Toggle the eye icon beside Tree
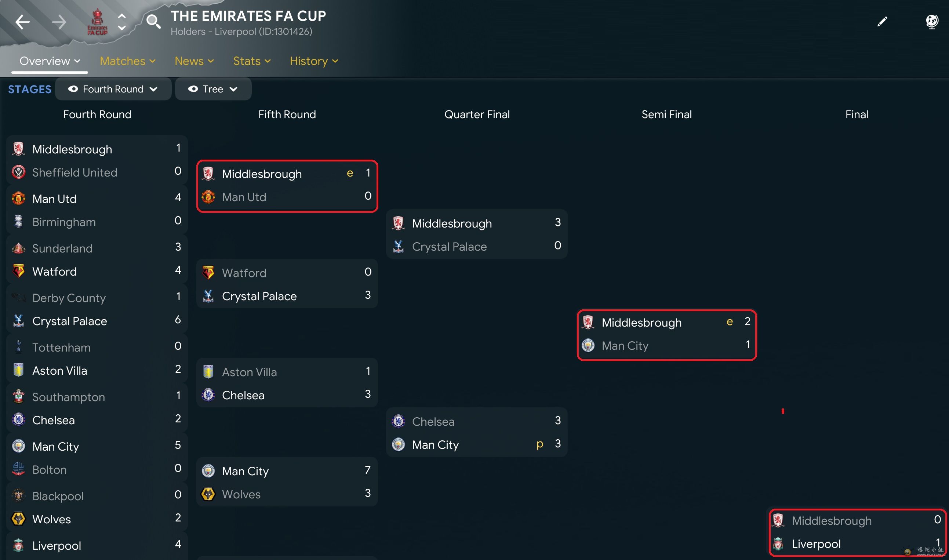 193,89
